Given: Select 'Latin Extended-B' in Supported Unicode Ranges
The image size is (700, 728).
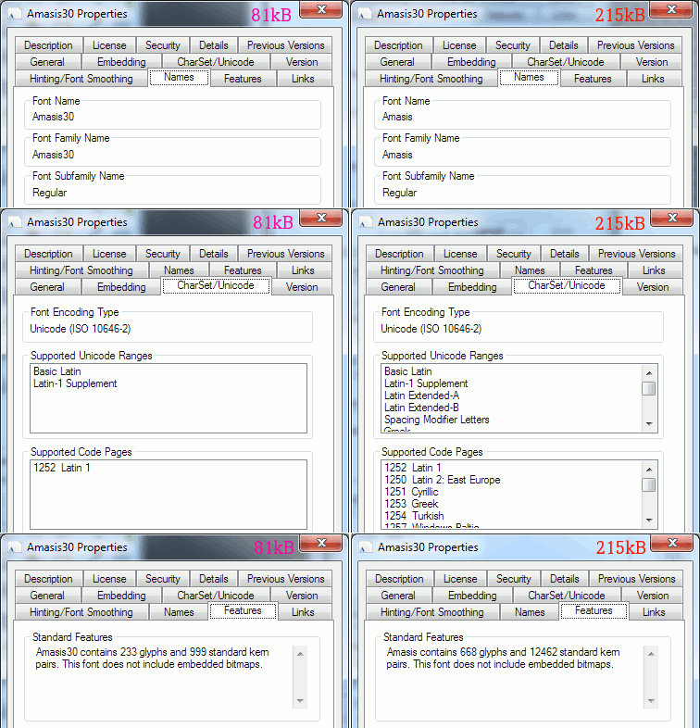Looking at the screenshot, I should click(422, 408).
